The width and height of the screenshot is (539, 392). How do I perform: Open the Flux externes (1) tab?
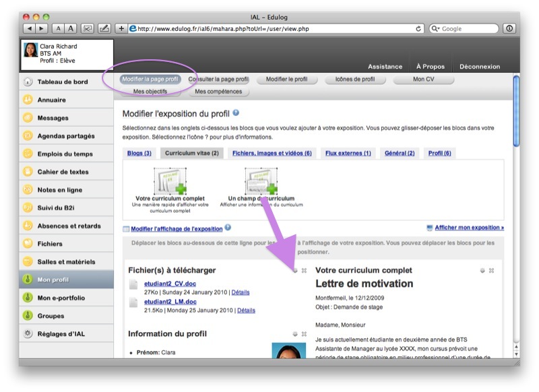[x=348, y=153]
